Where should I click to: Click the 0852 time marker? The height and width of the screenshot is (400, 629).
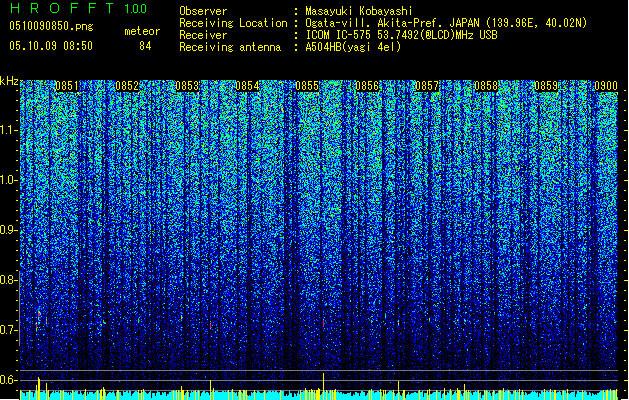127,86
